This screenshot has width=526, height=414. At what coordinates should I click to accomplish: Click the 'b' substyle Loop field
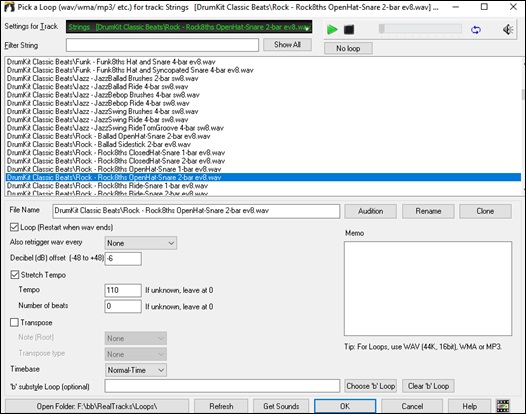222,386
